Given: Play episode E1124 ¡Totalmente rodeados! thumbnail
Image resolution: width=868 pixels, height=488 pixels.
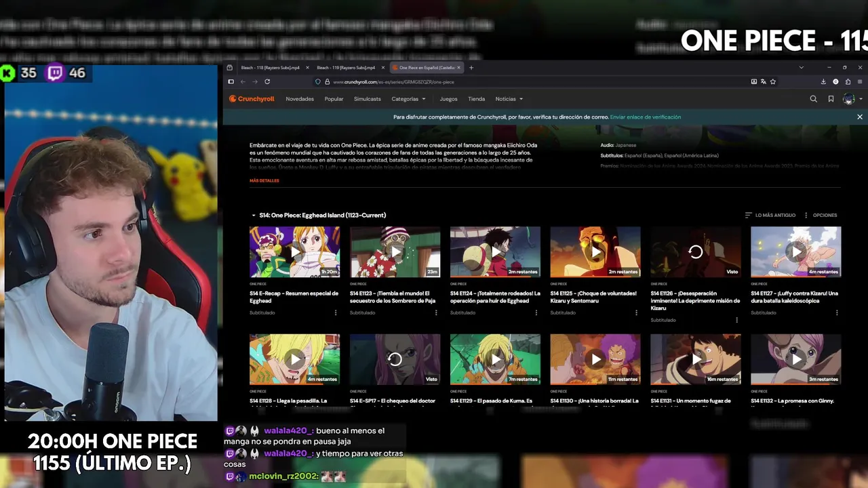Looking at the screenshot, I should pos(495,251).
